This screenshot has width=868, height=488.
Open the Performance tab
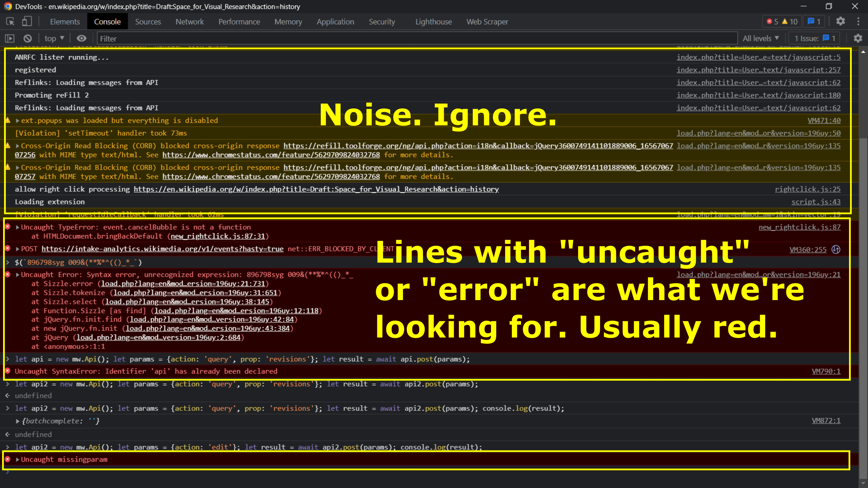pos(239,22)
